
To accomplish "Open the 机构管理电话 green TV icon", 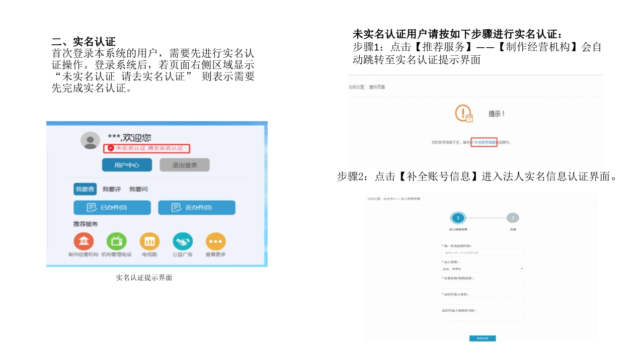I will [x=116, y=241].
